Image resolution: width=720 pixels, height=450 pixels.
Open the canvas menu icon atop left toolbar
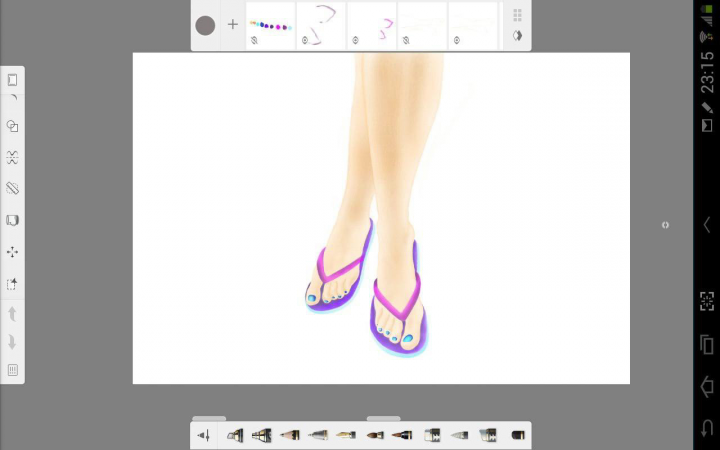[12, 80]
